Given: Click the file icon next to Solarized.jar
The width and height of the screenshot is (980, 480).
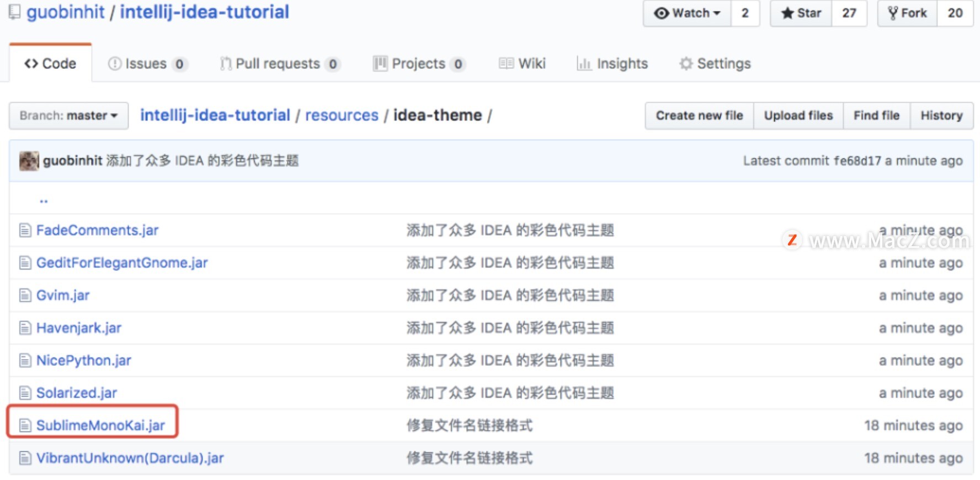Looking at the screenshot, I should pyautogui.click(x=25, y=393).
